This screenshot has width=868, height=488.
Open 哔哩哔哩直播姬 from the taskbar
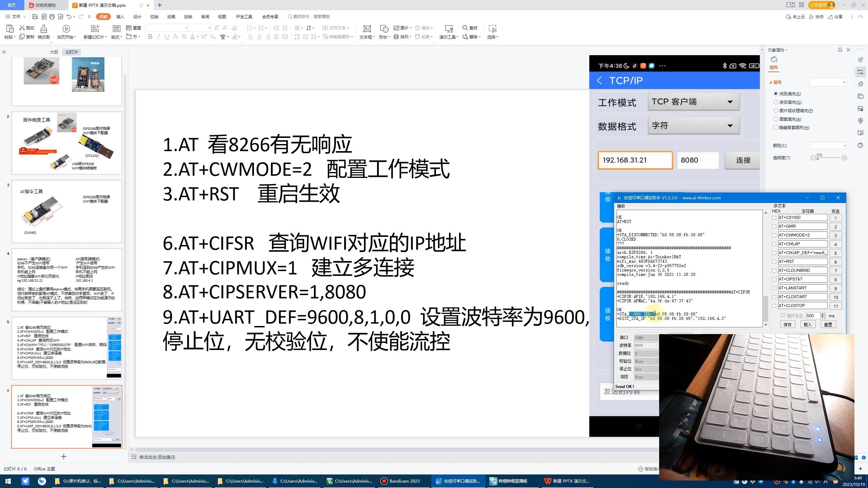pyautogui.click(x=508, y=481)
